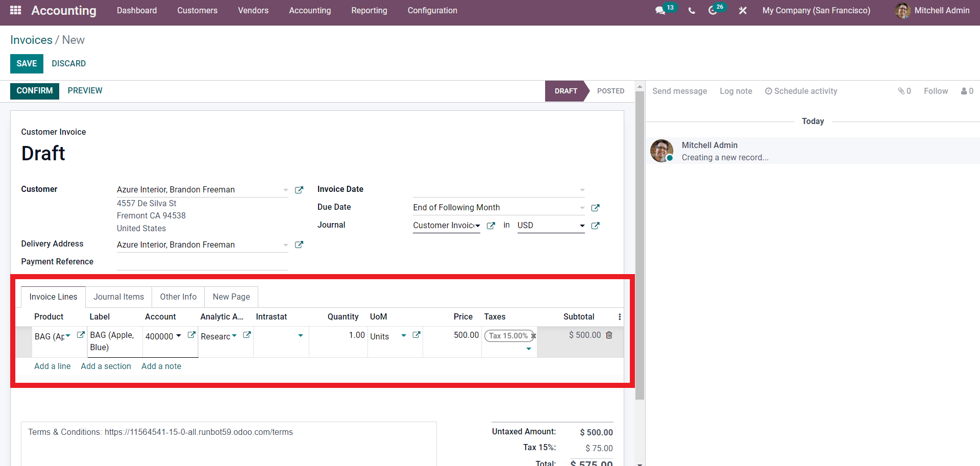Click the SAVE button
Image resolution: width=980 pixels, height=466 pixels.
click(x=27, y=64)
